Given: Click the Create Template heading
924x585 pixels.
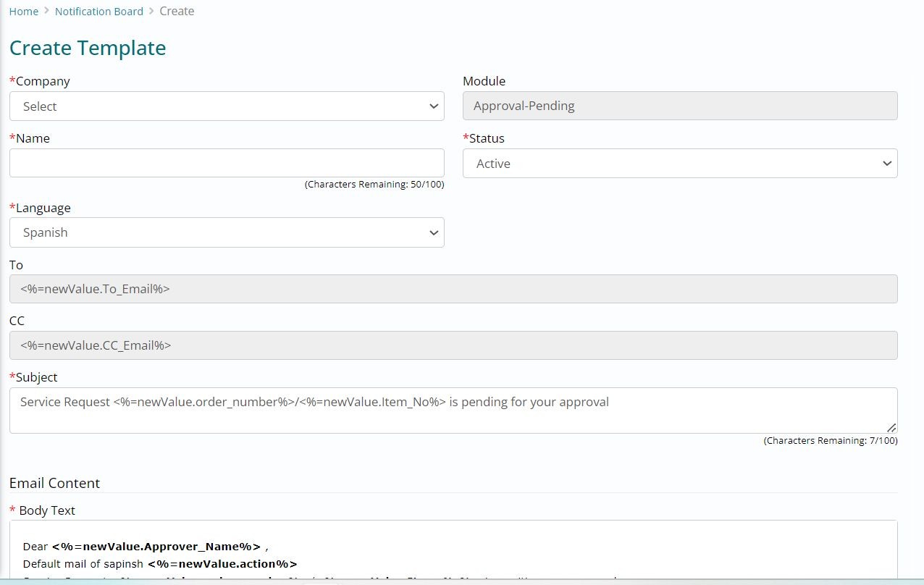Looking at the screenshot, I should click(x=88, y=48).
